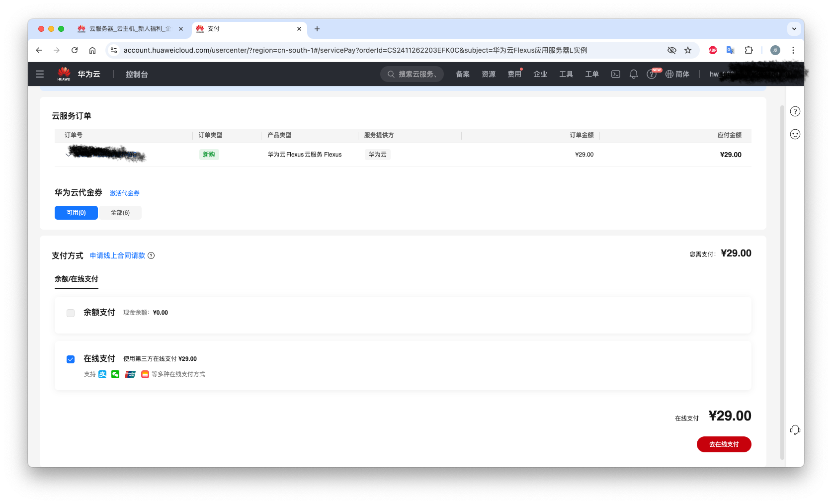
Task: Click the 去在线支付 button
Action: (x=724, y=444)
